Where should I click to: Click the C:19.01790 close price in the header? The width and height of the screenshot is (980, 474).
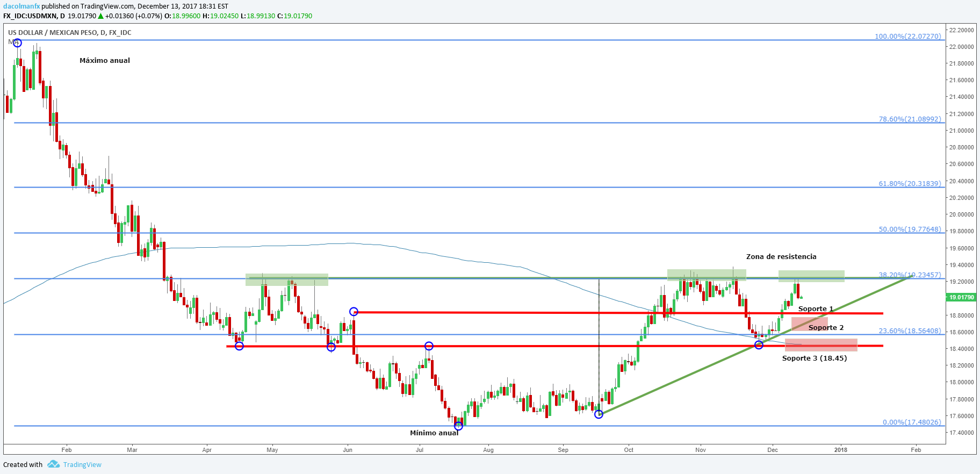click(294, 16)
